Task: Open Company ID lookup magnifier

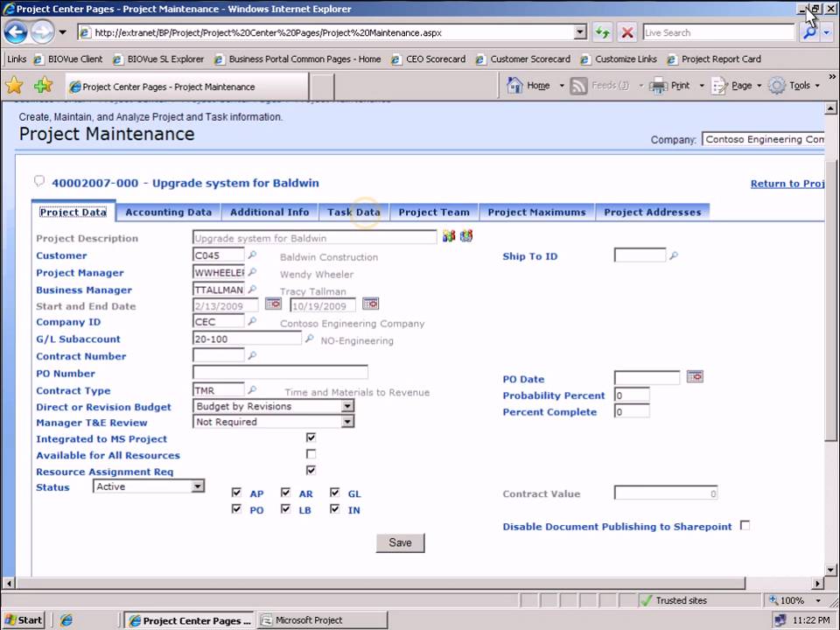Action: (x=252, y=321)
